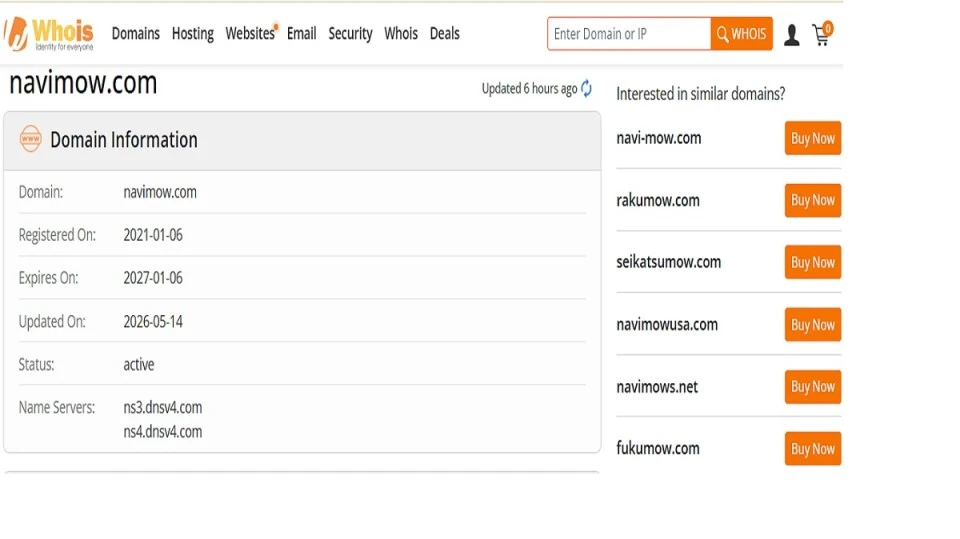The width and height of the screenshot is (960, 539).
Task: Buy Now for fukumow.com
Action: click(x=813, y=448)
